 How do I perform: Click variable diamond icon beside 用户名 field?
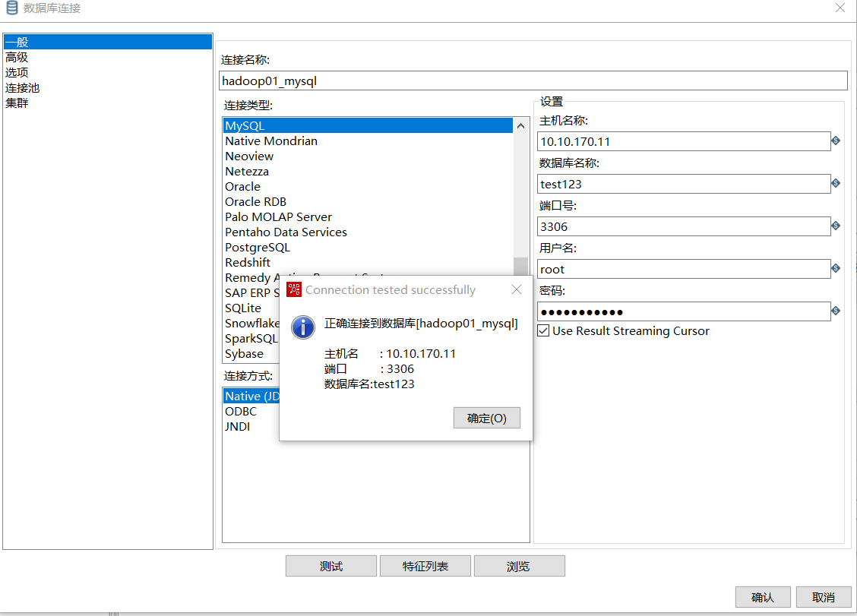(836, 268)
